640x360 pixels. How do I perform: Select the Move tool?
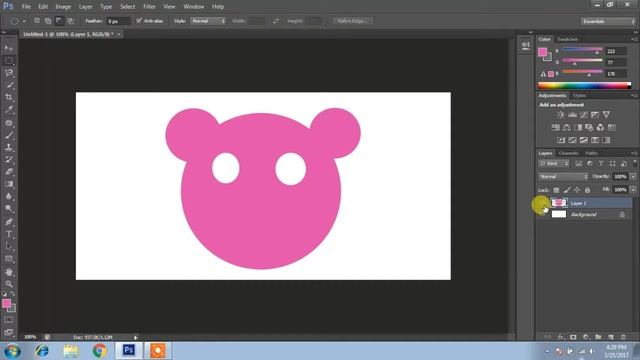point(9,48)
